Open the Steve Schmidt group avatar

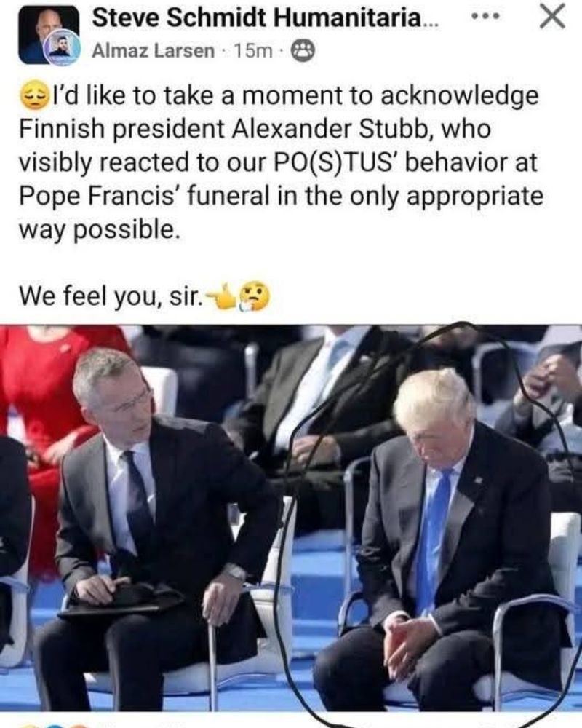pos(48,35)
